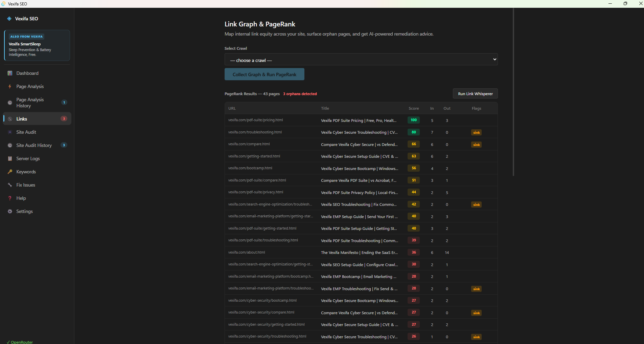Click the vexifa.com/cyber-security/bootcamp.html URL

click(x=262, y=300)
